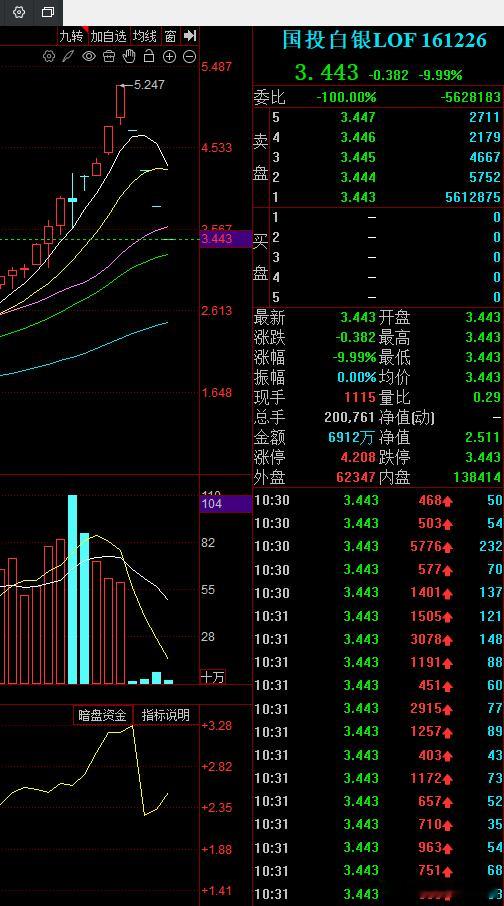Open the settings gear in the top title bar
The width and height of the screenshot is (504, 906).
pyautogui.click(x=18, y=12)
